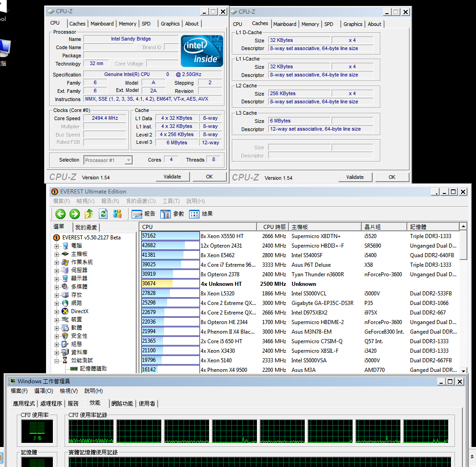The image size is (476, 467).
Task: Click the Intel inside logo in CPU-Z
Action: coord(202,51)
